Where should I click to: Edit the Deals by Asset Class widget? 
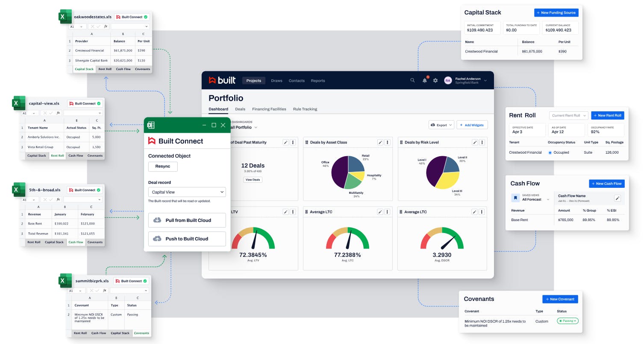[x=380, y=142]
